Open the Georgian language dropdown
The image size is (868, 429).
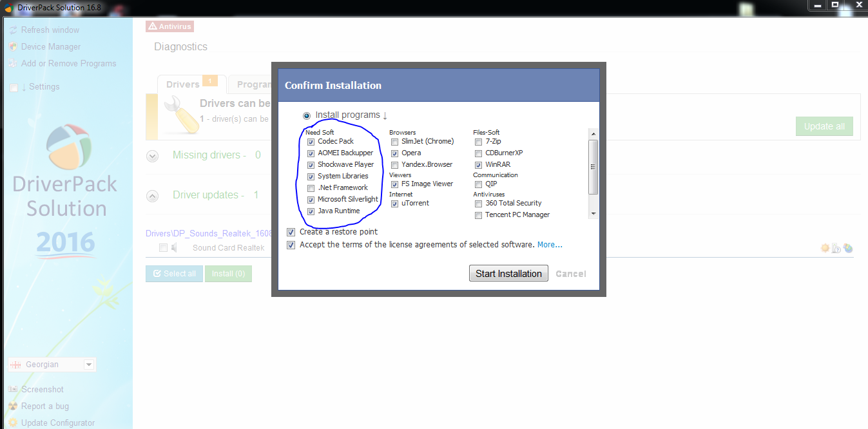click(52, 365)
